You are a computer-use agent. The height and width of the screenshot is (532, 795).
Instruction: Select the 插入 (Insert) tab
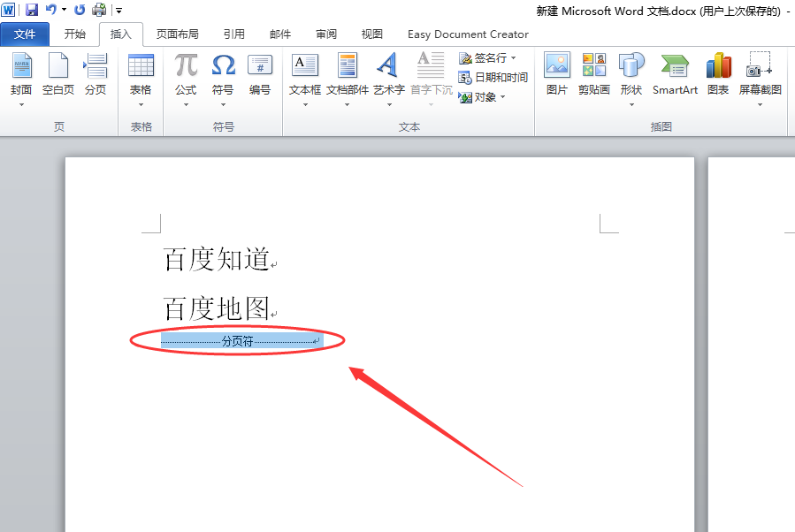[x=120, y=34]
